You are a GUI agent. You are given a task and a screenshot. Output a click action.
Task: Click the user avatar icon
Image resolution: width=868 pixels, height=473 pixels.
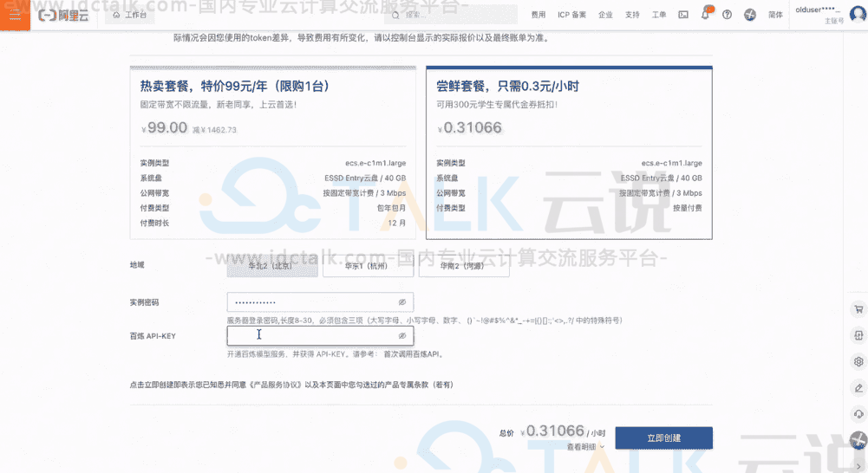tap(858, 14)
